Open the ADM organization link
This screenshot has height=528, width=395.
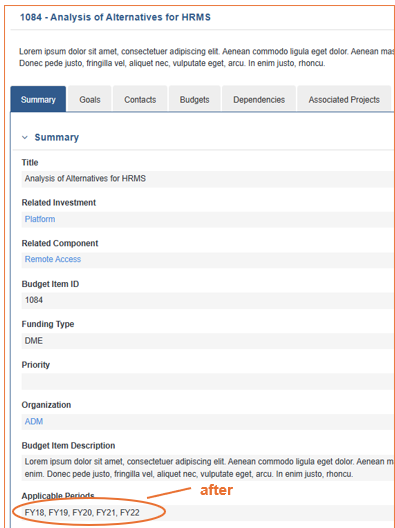click(x=34, y=421)
